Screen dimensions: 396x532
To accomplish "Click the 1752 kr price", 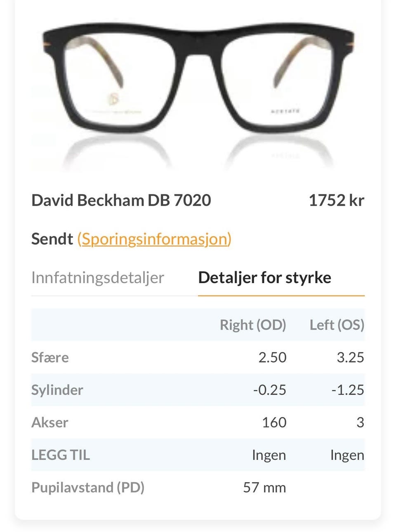I will point(336,200).
